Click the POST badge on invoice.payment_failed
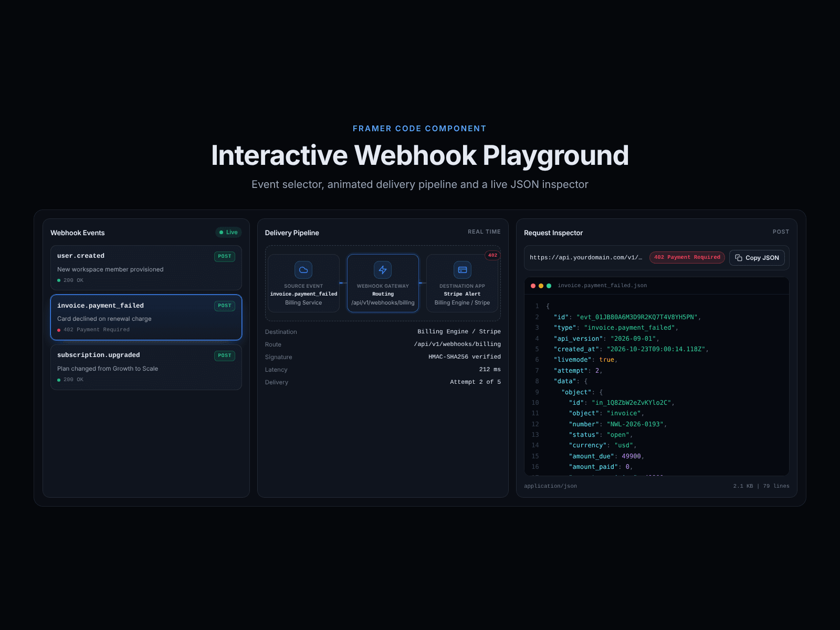The height and width of the screenshot is (630, 840). click(225, 306)
